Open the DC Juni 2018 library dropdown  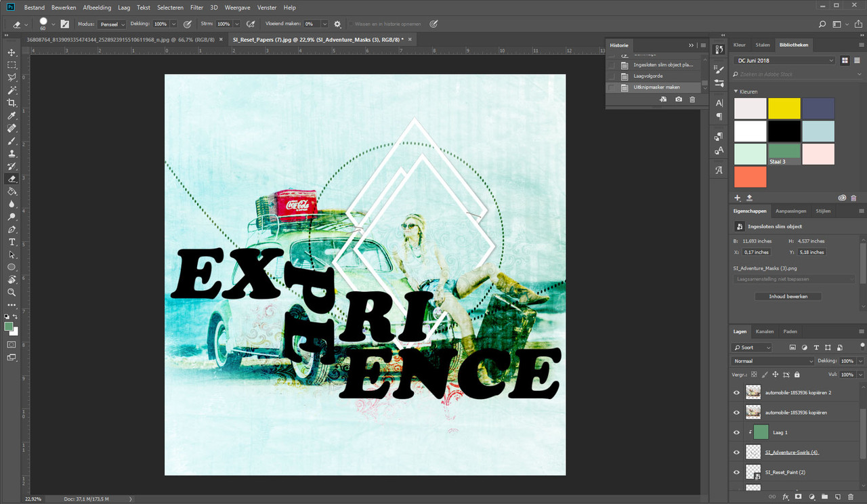pos(784,60)
